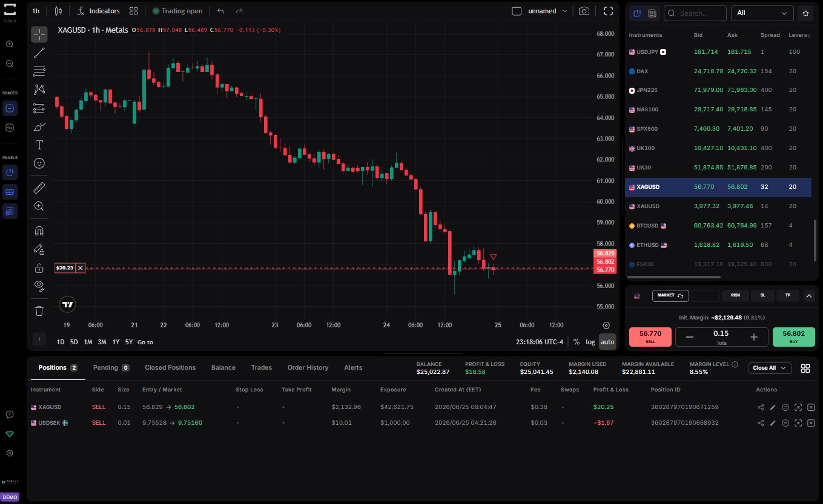Image resolution: width=823 pixels, height=504 pixels.
Task: Open the All instruments filter dropdown
Action: (762, 13)
